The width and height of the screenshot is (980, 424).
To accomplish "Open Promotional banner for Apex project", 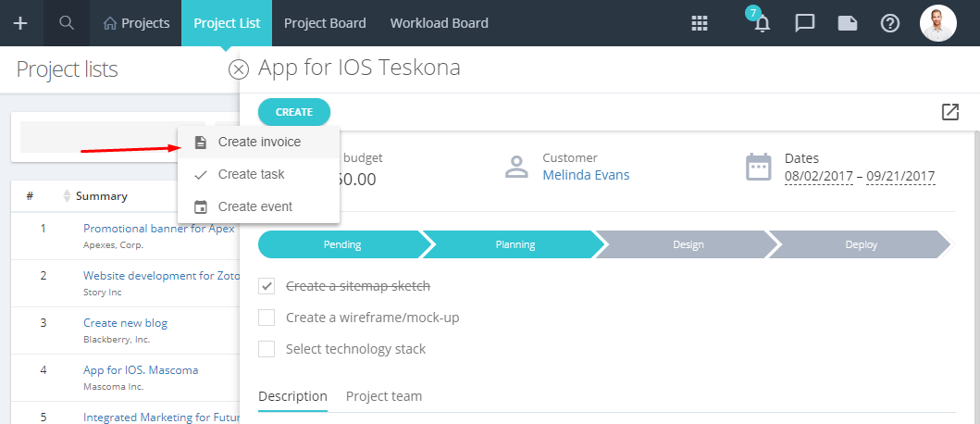I will 159,229.
